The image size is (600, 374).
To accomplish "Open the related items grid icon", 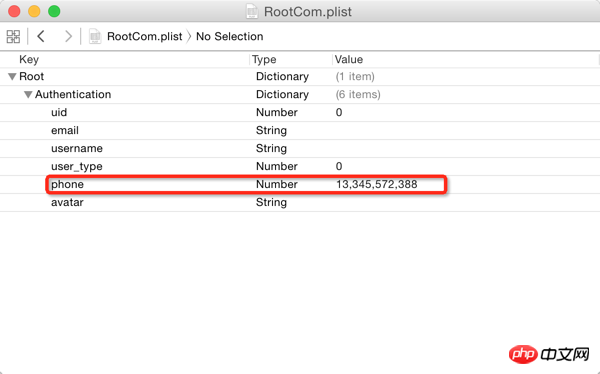I will [13, 37].
